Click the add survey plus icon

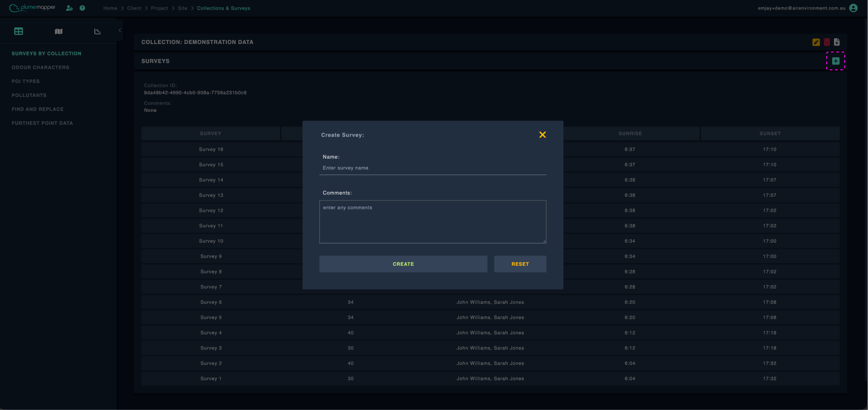click(x=836, y=61)
